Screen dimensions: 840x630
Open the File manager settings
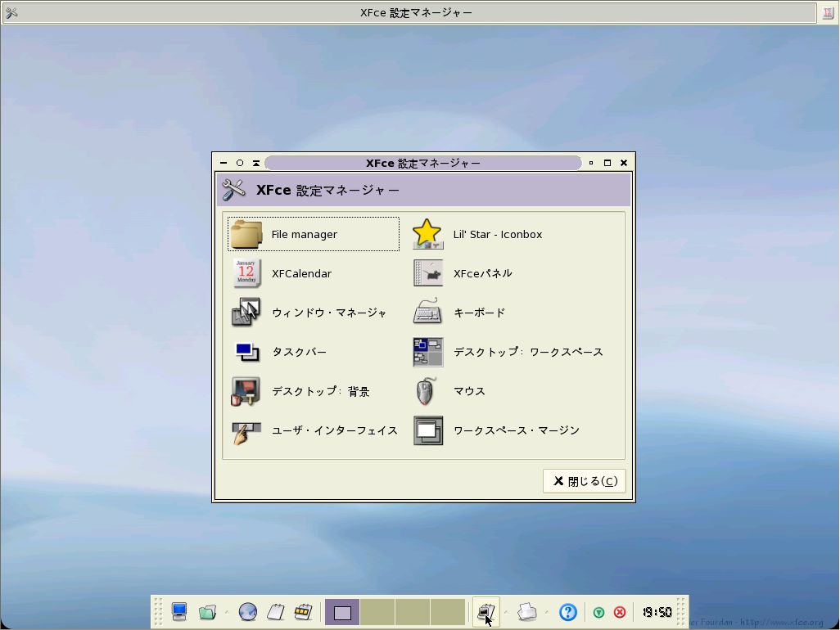pyautogui.click(x=314, y=234)
